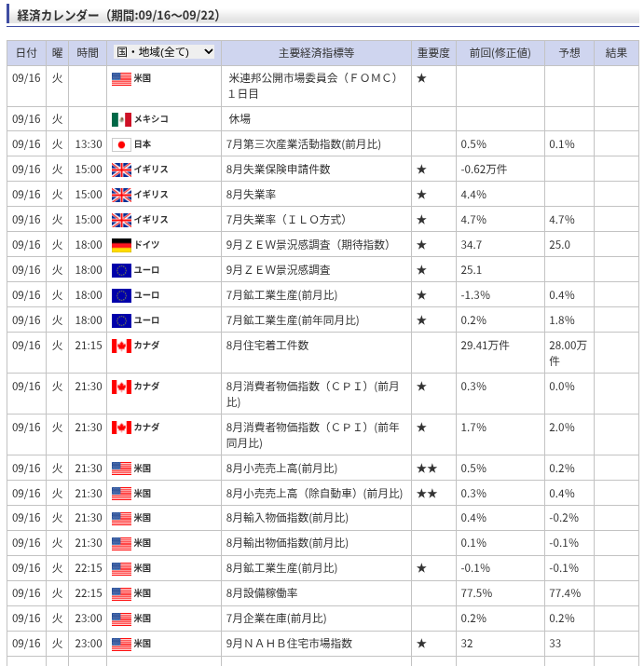Click 9月NAHB住宅市場指数 text
644x666 pixels.
click(289, 644)
